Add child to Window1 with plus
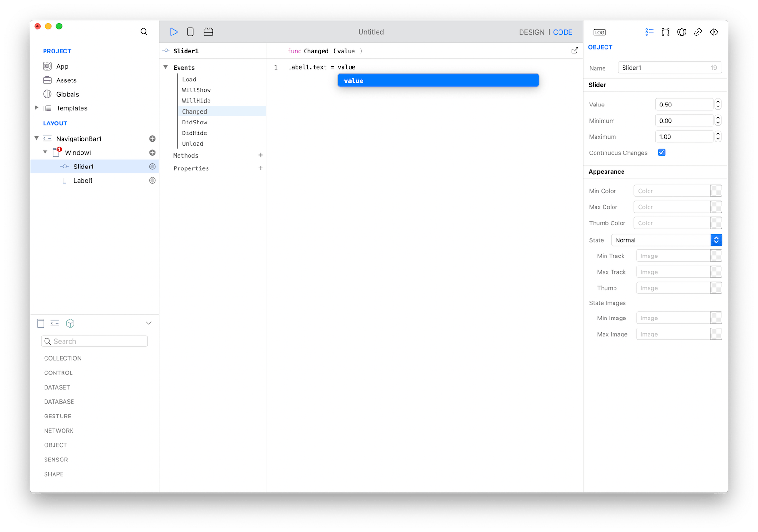 [x=153, y=152]
